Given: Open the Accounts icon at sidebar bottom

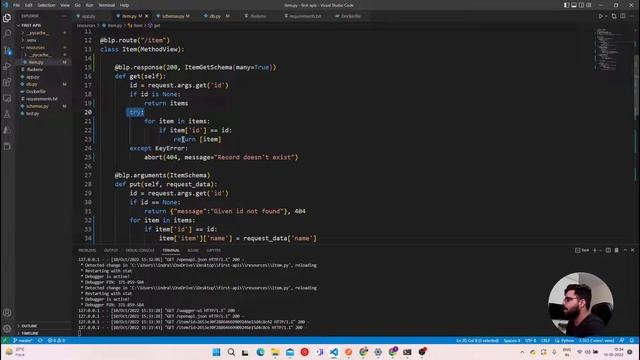Looking at the screenshot, I should [x=7, y=313].
